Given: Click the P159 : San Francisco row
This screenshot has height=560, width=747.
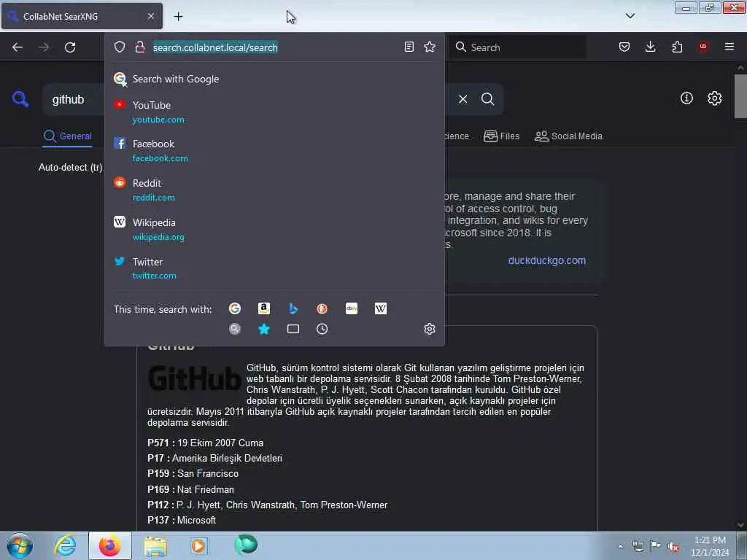Looking at the screenshot, I should click(193, 474).
